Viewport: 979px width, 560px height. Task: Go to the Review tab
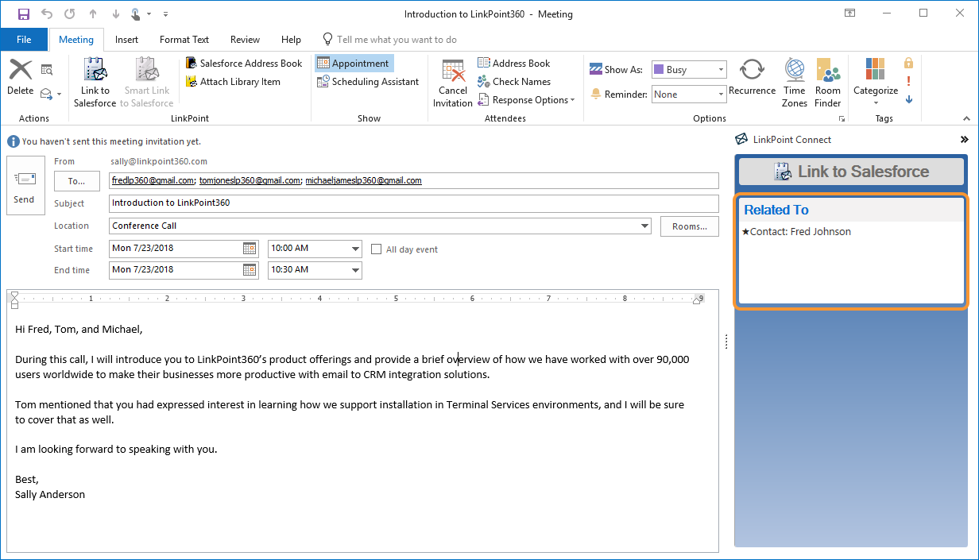pos(245,40)
